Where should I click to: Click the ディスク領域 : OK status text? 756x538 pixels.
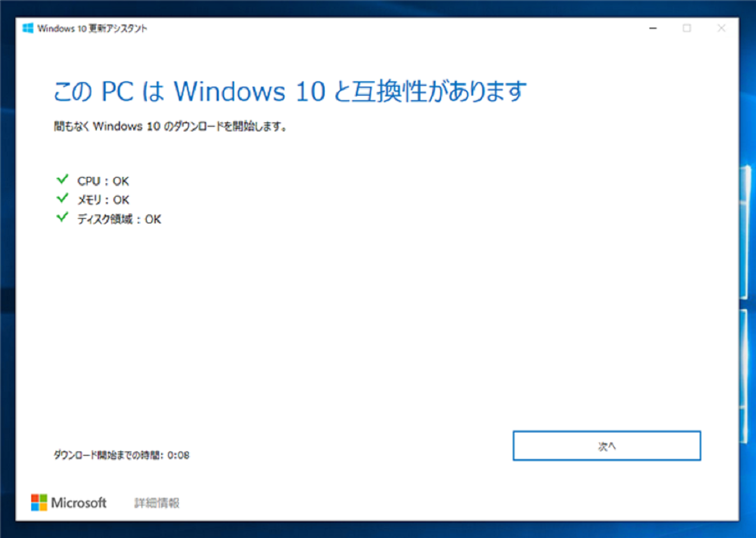[119, 219]
